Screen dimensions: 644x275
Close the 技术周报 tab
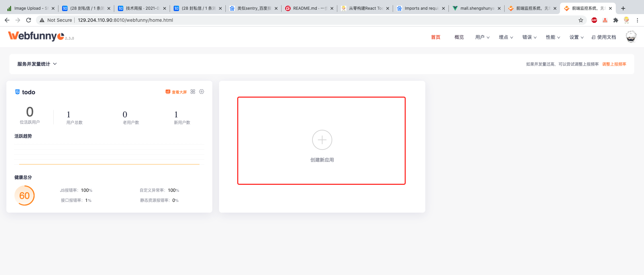pos(165,8)
